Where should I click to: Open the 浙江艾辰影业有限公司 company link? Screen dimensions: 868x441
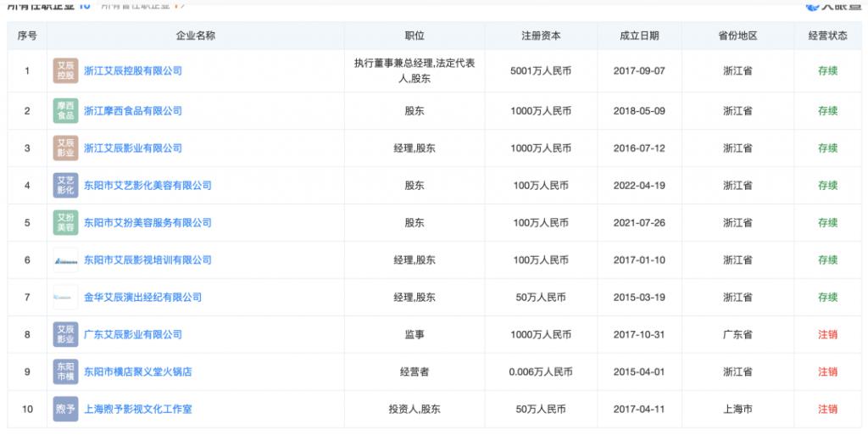click(132, 148)
